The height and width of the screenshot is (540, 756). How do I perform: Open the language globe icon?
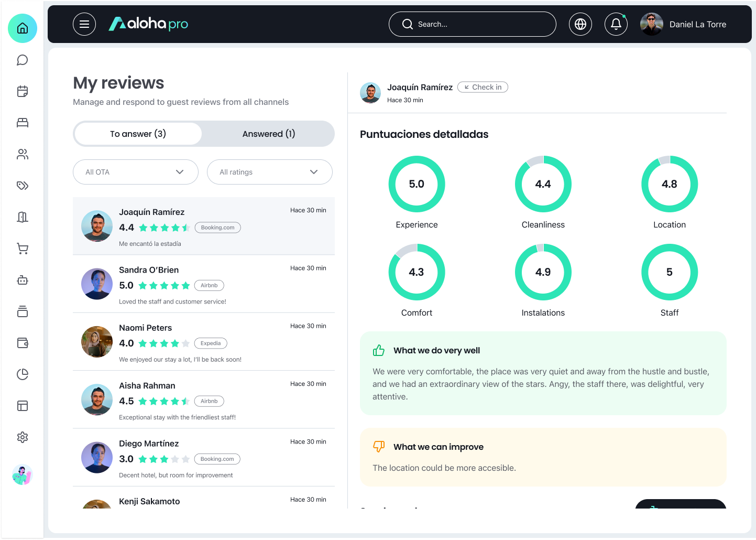pyautogui.click(x=580, y=24)
